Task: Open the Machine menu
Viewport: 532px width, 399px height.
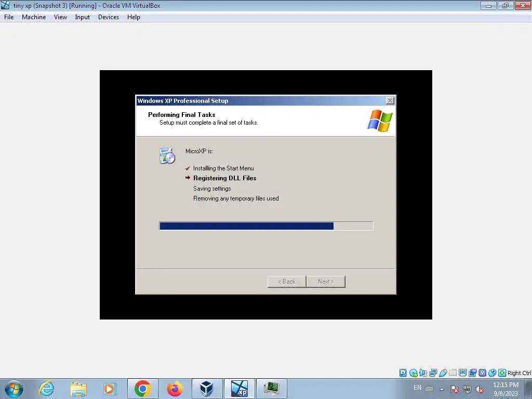Action: click(34, 17)
